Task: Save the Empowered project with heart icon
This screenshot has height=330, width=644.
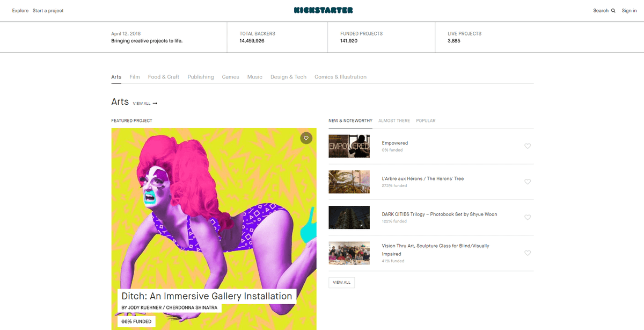Action: pos(528,146)
